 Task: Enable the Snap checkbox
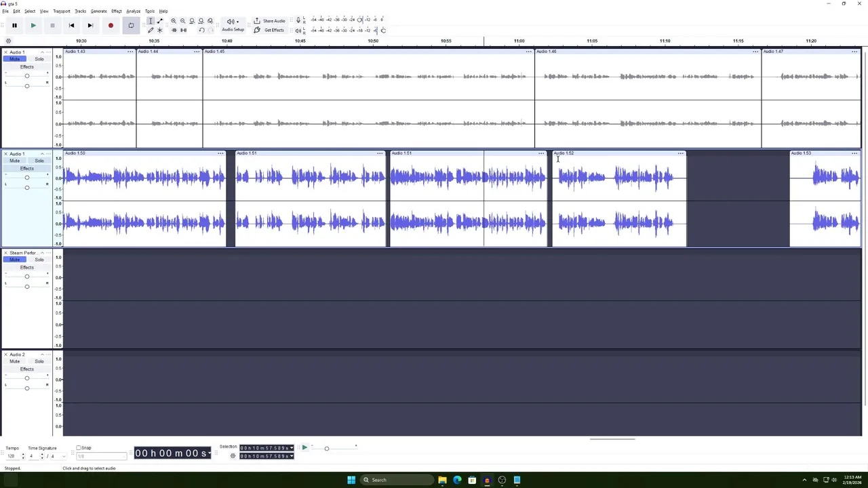[79, 448]
